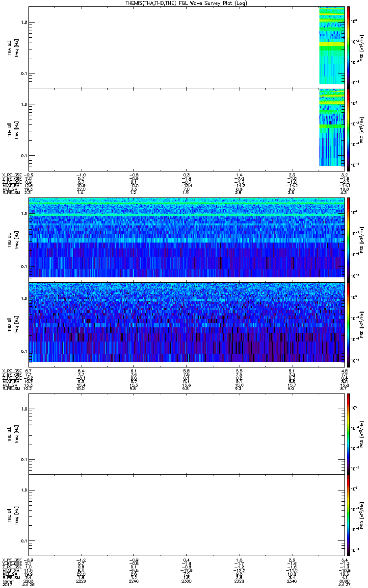Click the PSD [nT²/Hz] label of THE B-perp panel

click(361, 433)
